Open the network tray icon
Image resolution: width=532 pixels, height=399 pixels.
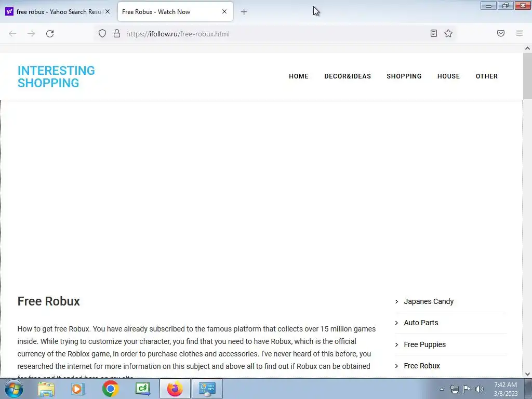coord(454,389)
